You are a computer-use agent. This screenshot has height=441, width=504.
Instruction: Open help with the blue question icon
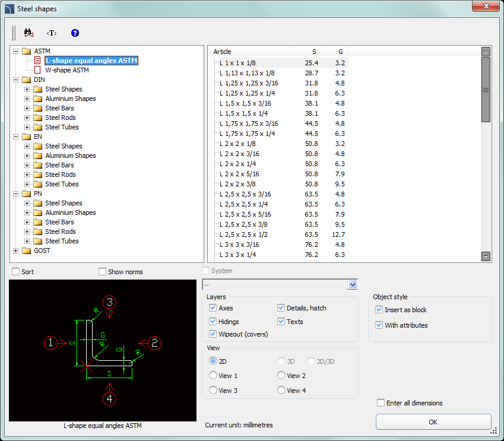75,33
